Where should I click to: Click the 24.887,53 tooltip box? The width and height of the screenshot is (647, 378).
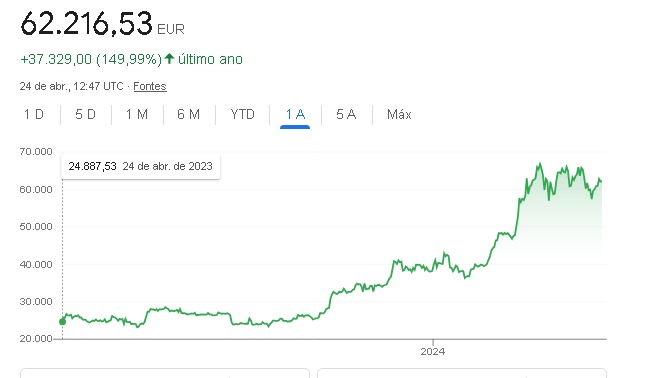(141, 166)
